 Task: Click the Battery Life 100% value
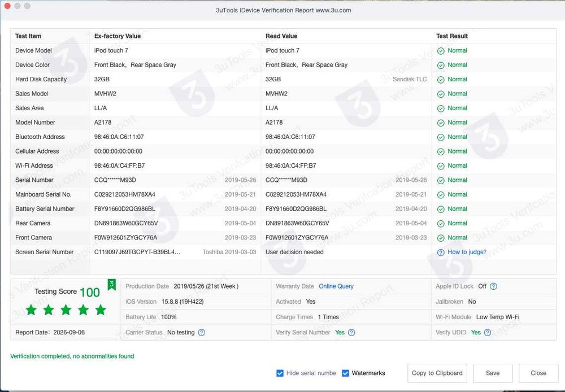[168, 317]
